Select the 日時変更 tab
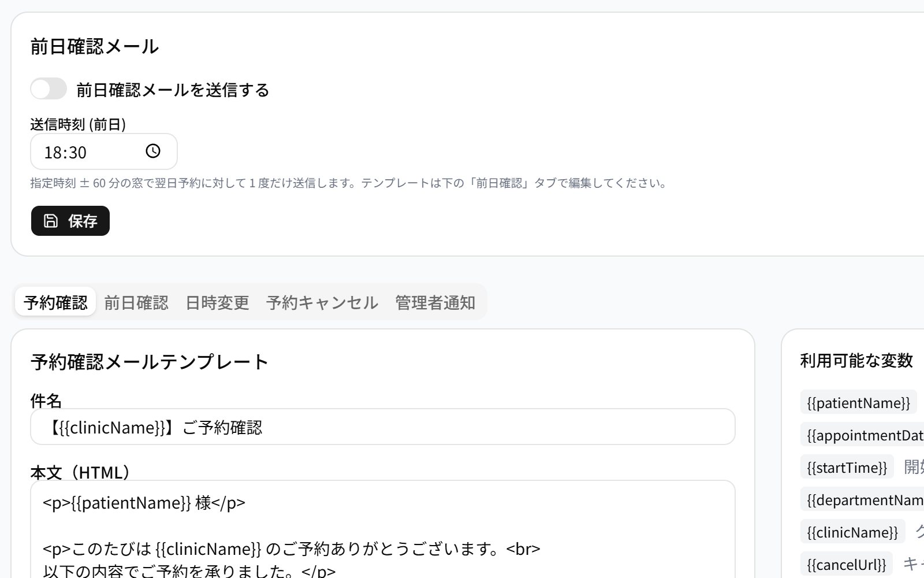Viewport: 924px width, 578px height. (217, 302)
